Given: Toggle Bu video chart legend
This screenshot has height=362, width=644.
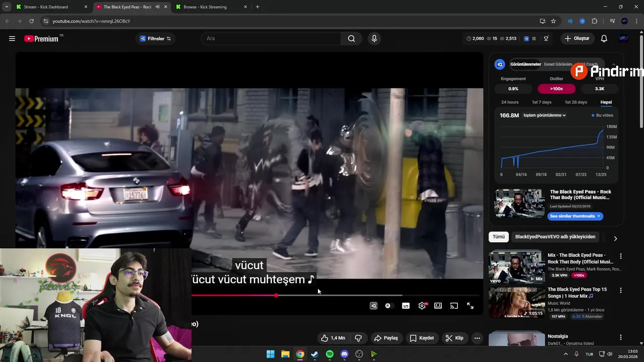Looking at the screenshot, I should coord(603,115).
